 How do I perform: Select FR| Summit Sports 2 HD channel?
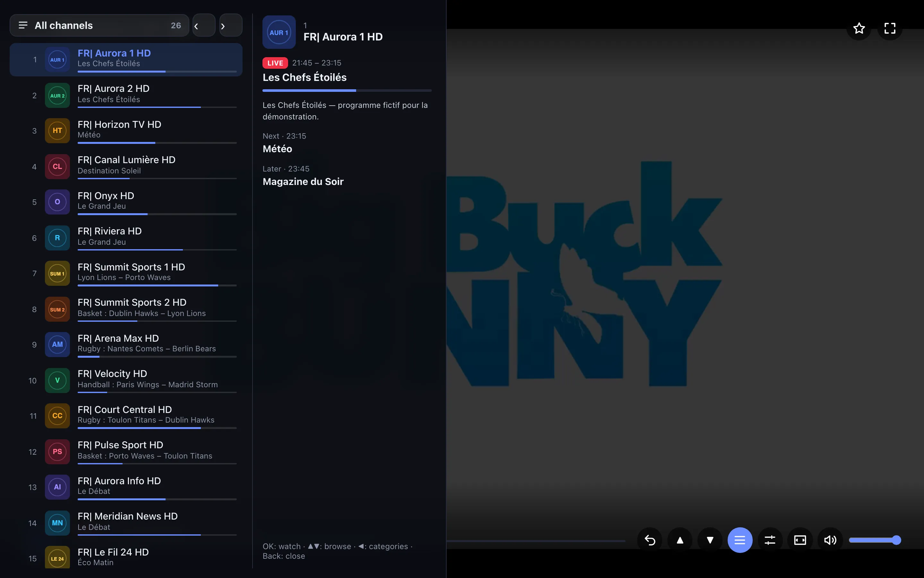tap(126, 309)
